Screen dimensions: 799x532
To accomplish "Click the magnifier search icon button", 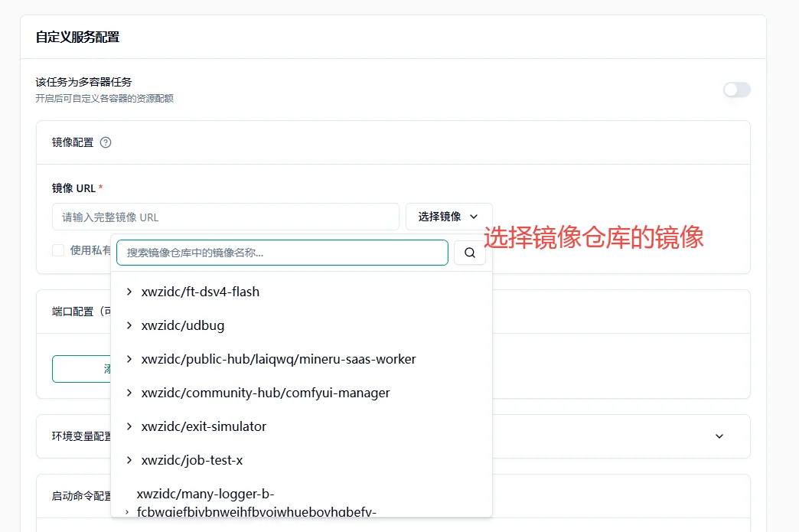I will [x=470, y=253].
